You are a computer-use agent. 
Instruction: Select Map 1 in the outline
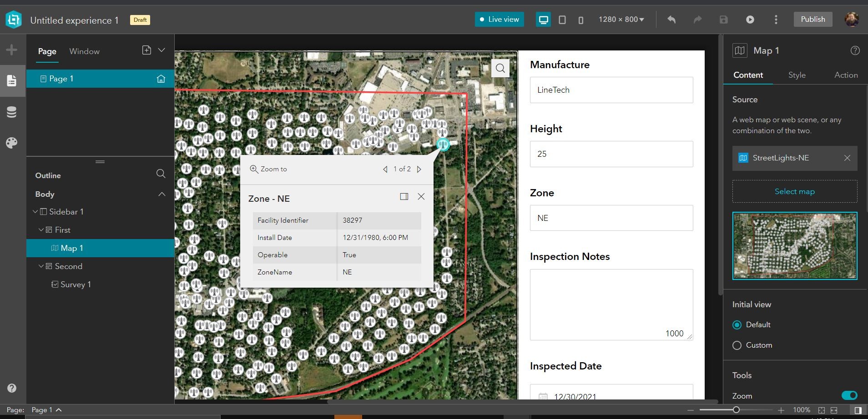[x=100, y=248]
